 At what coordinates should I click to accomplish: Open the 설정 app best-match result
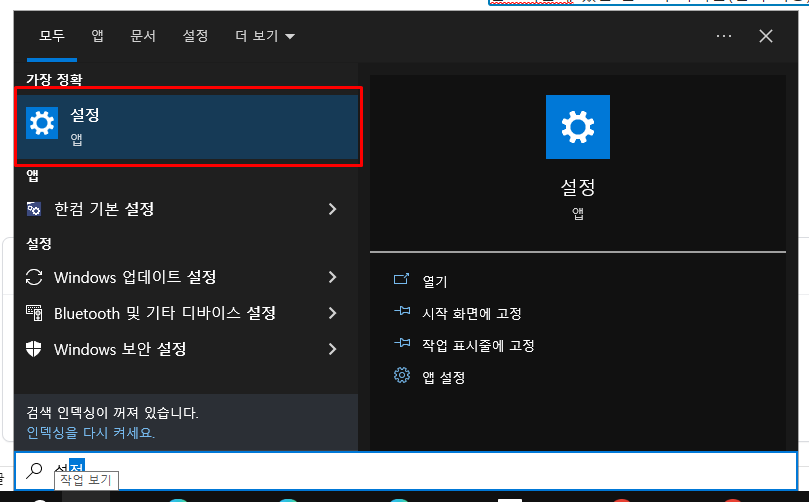188,127
